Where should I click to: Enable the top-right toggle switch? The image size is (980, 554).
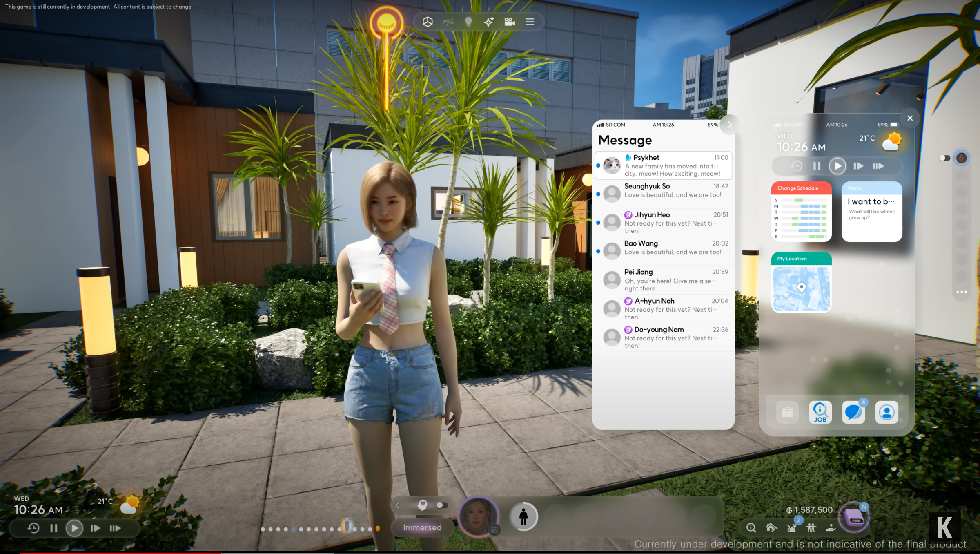point(945,158)
